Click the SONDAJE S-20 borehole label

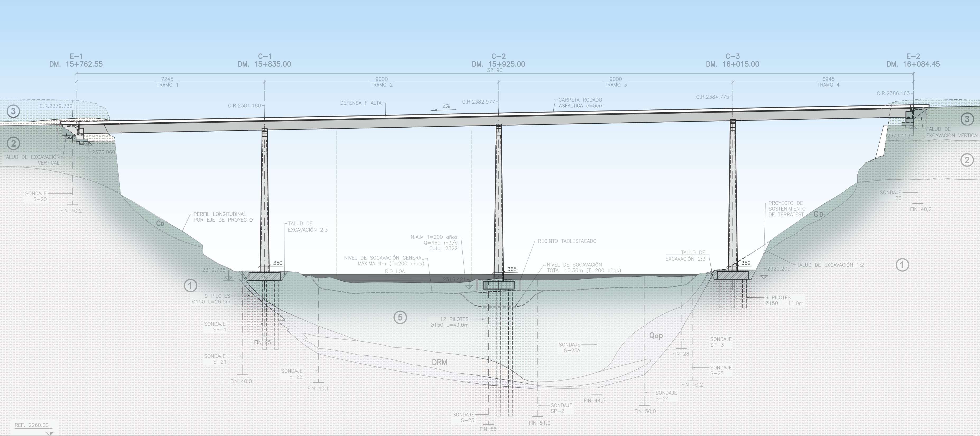tap(36, 196)
